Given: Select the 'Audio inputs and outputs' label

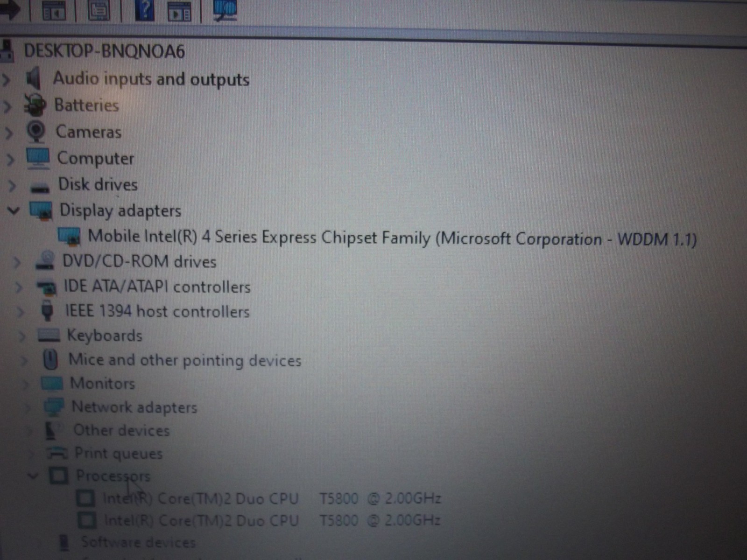Looking at the screenshot, I should [151, 79].
